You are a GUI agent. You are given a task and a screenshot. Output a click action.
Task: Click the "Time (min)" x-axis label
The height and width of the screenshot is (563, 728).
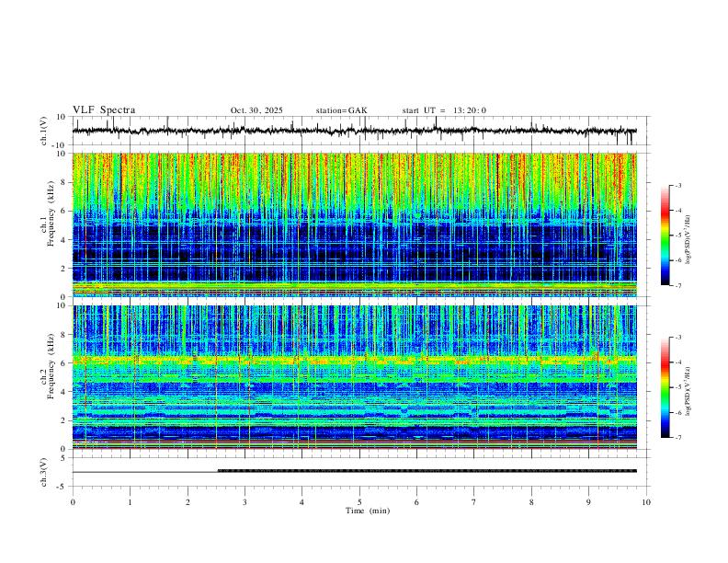368,511
